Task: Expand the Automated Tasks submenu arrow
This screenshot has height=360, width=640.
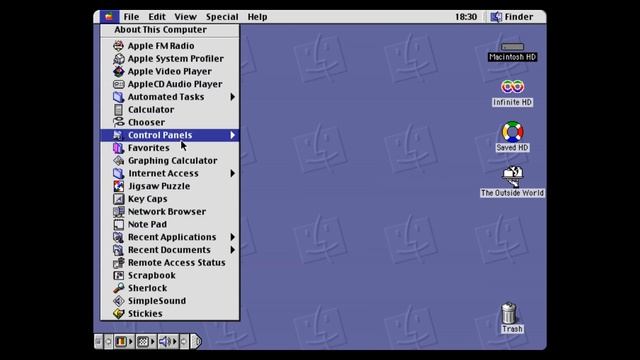Action: (232, 97)
